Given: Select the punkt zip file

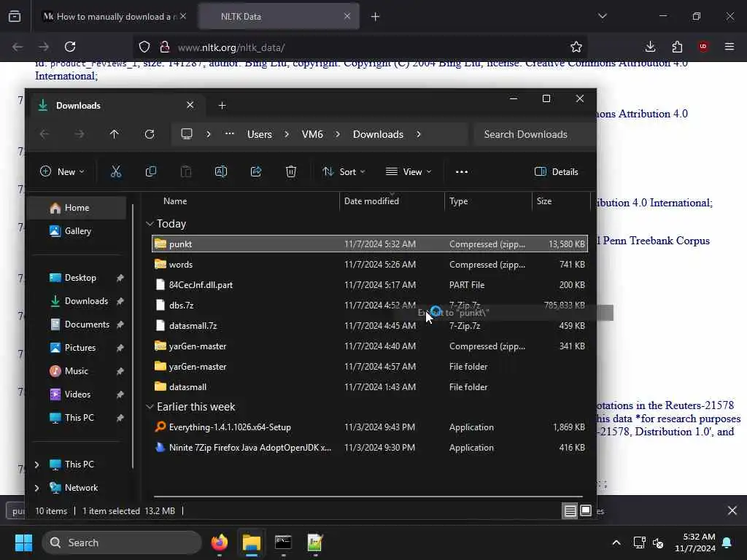Looking at the screenshot, I should pyautogui.click(x=369, y=244).
